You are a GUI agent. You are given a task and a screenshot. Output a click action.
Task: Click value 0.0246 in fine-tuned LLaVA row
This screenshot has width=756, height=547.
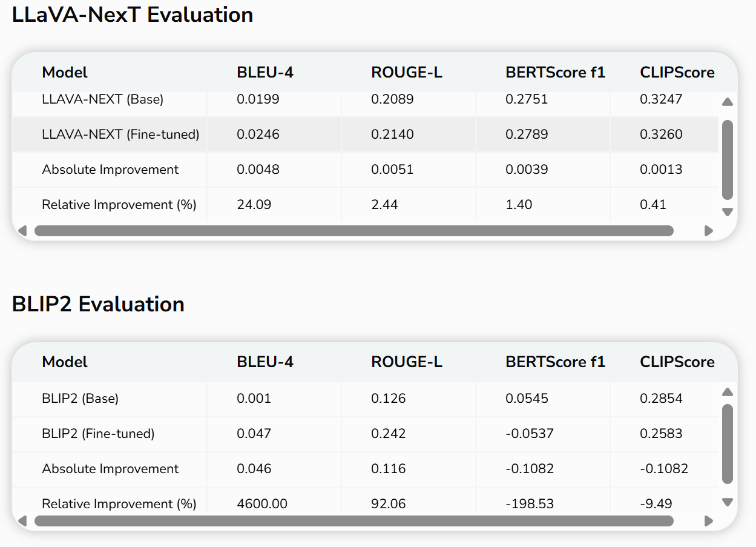click(258, 134)
